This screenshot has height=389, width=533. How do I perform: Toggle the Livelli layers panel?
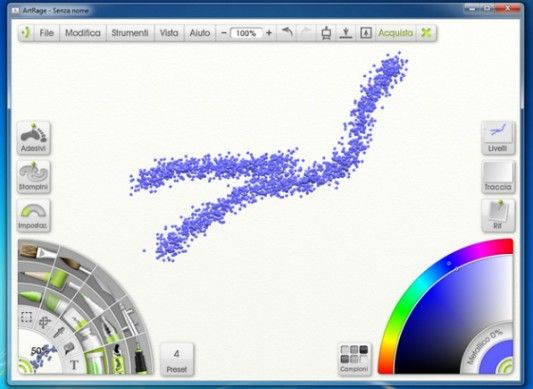coord(498,138)
